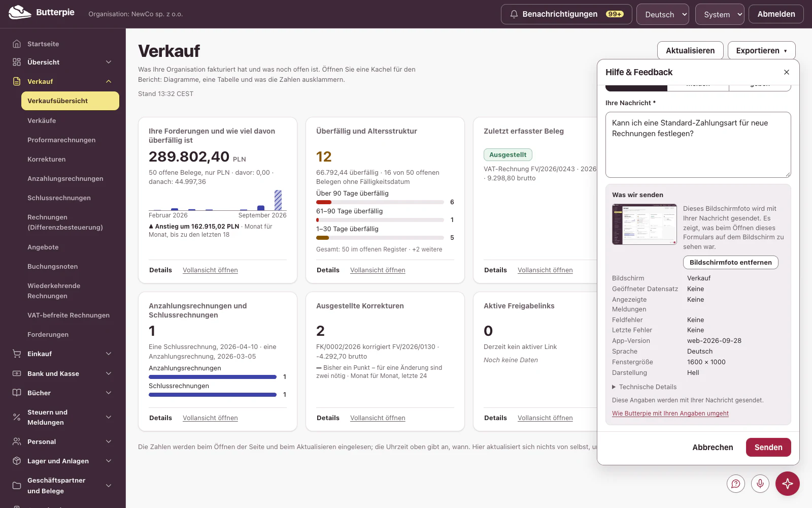Expand the Bücher section chevron
The image size is (812, 508).
pos(109,393)
